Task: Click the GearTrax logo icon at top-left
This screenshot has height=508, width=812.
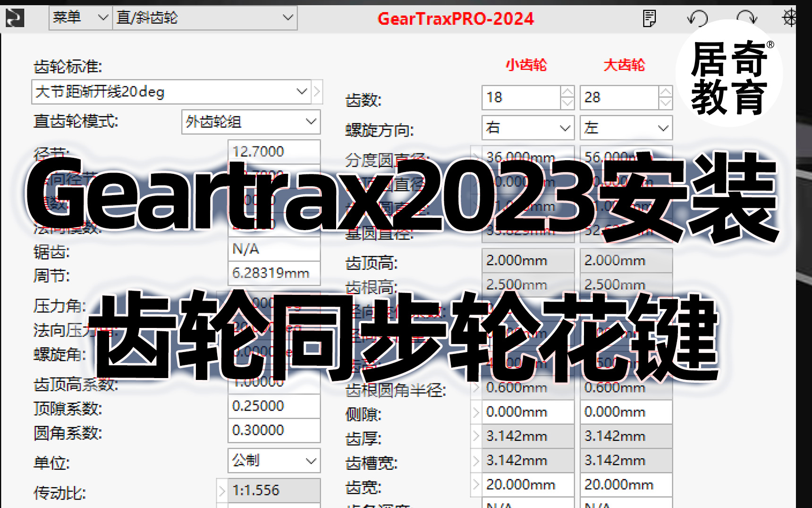Action: click(x=15, y=18)
